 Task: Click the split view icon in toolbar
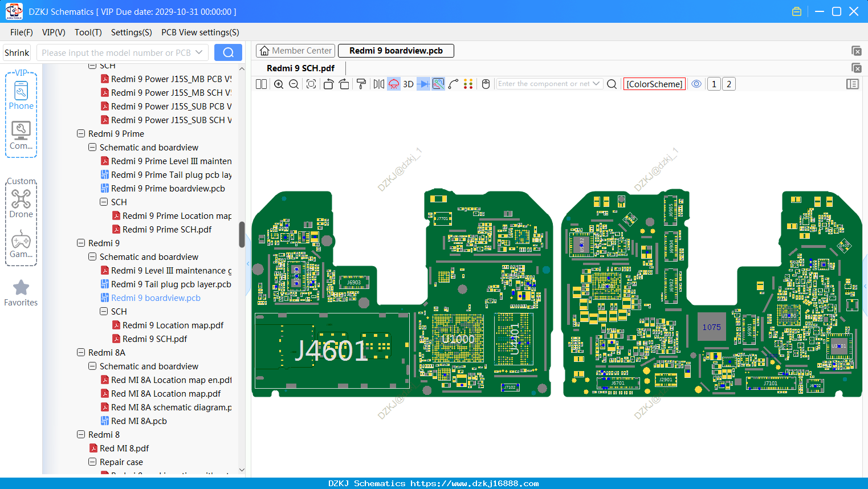261,84
